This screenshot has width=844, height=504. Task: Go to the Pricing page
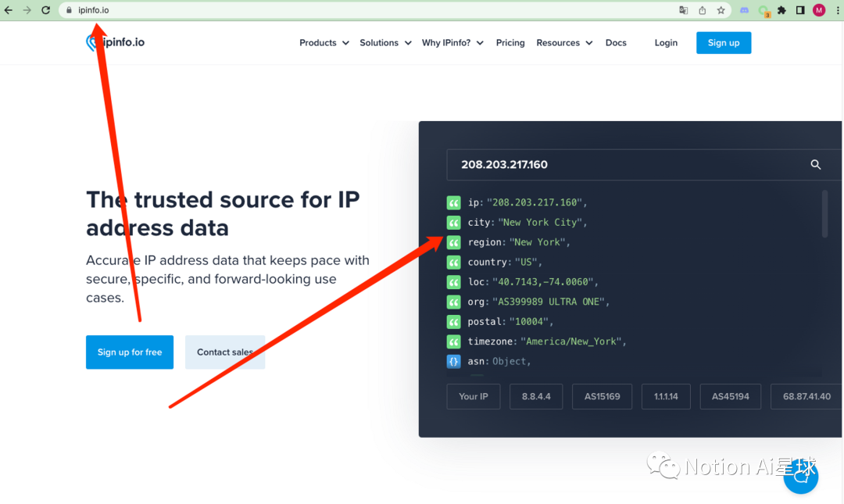coord(510,43)
